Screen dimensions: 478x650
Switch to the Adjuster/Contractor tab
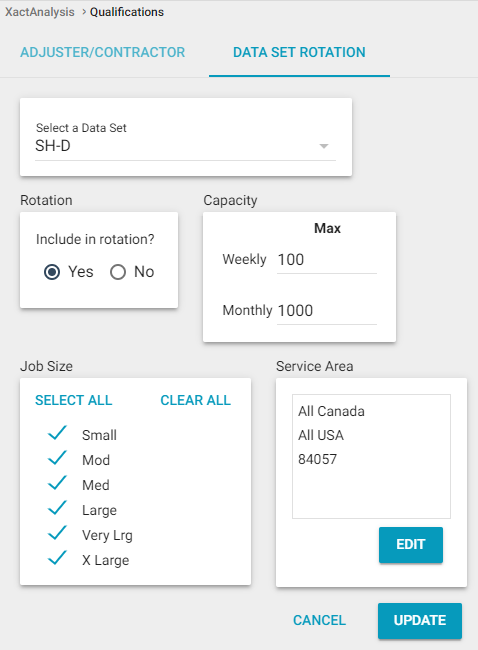(103, 52)
